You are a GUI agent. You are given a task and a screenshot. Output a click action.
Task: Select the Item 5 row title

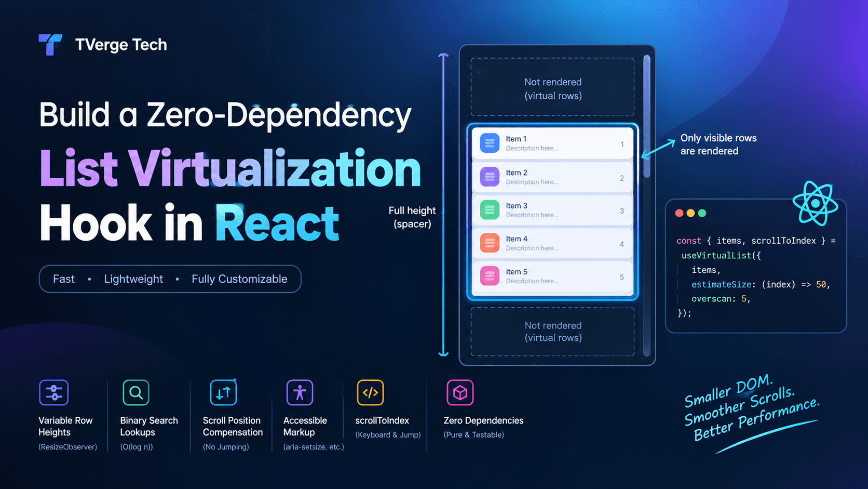click(517, 272)
